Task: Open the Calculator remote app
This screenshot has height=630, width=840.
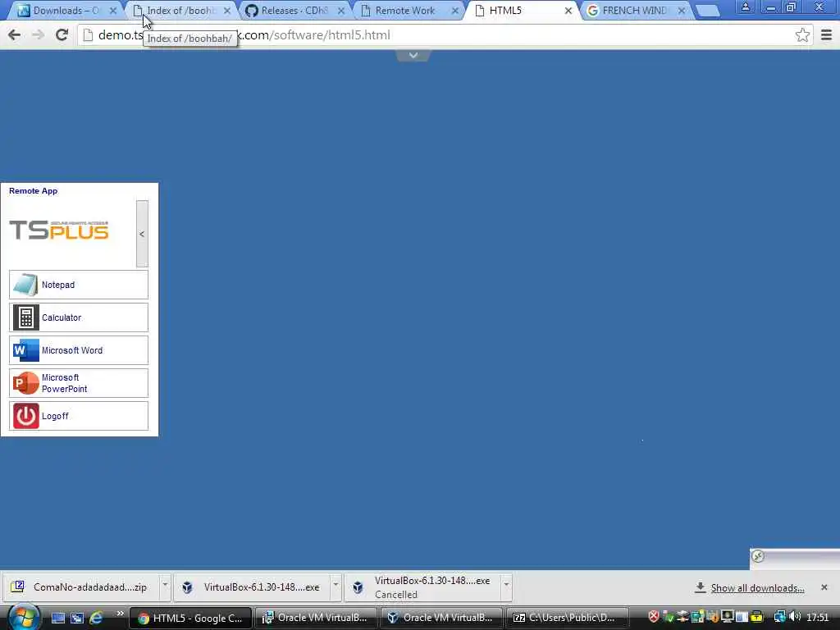Action: coord(78,317)
